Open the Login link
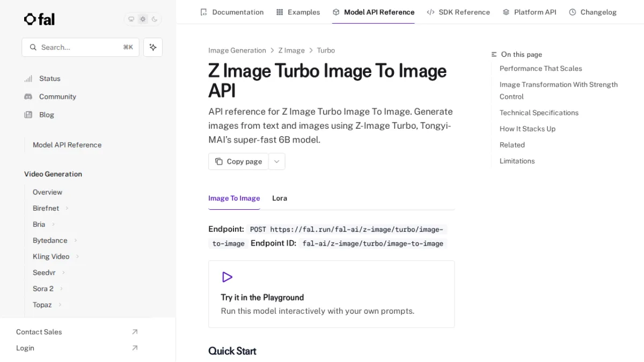 (x=25, y=348)
